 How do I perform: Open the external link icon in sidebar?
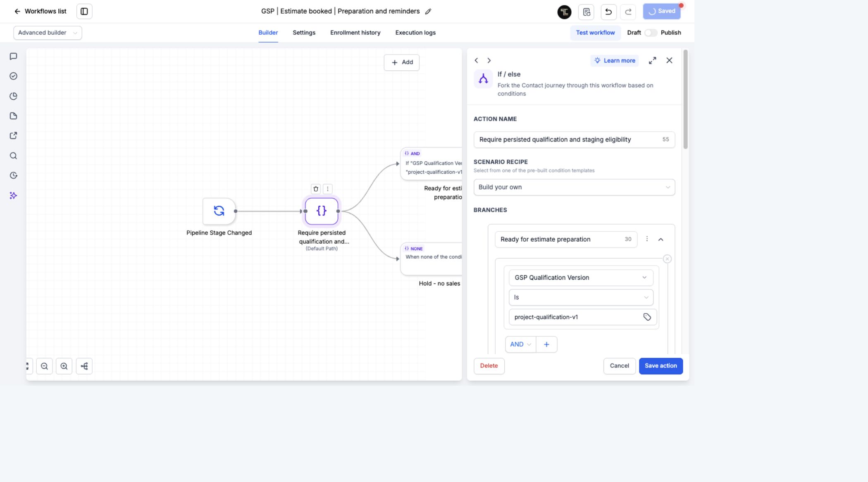click(x=13, y=136)
